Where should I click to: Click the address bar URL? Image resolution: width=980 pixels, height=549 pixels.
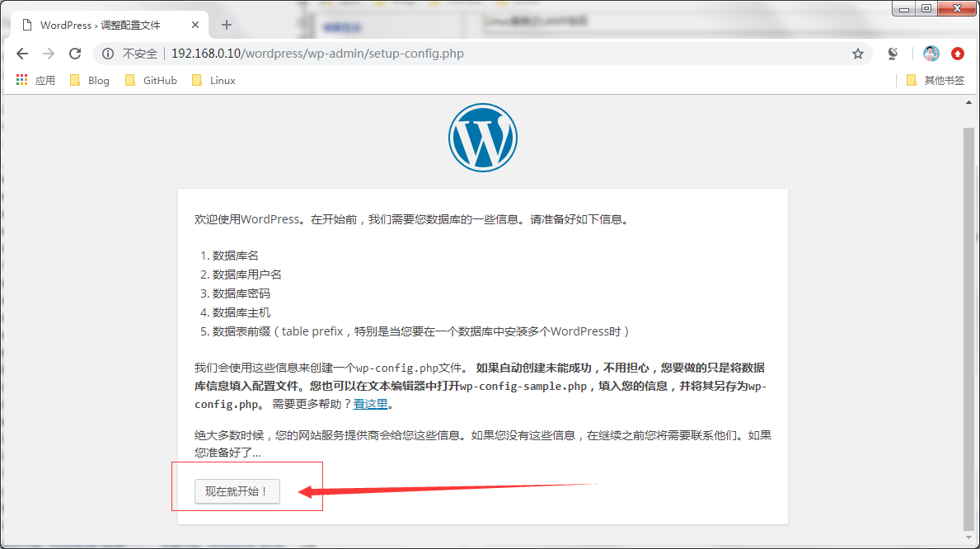(317, 54)
